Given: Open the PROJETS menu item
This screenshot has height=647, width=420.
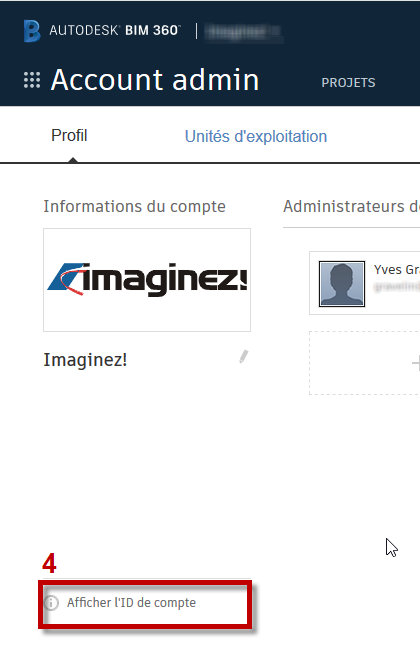Looking at the screenshot, I should 348,83.
